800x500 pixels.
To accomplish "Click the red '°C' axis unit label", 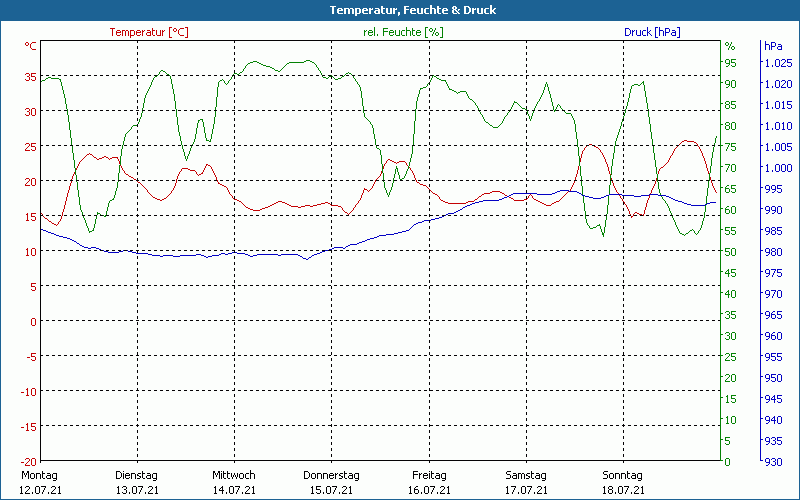I will (31, 46).
